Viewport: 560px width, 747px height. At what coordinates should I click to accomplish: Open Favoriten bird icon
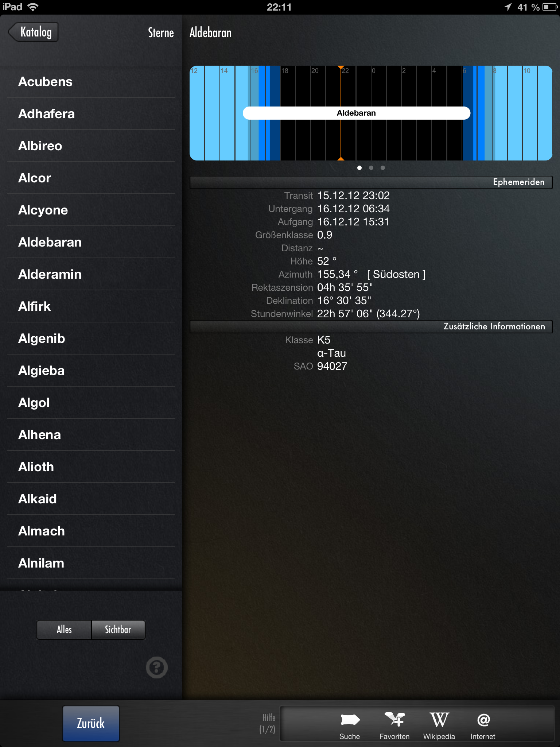394,720
